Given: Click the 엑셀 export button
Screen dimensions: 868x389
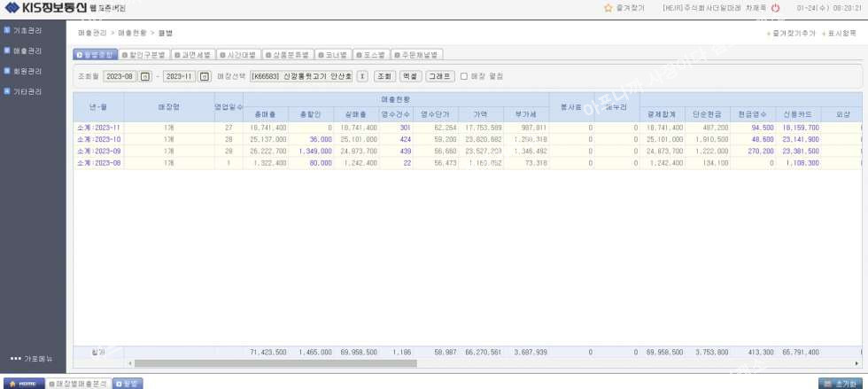Looking at the screenshot, I should tap(409, 76).
